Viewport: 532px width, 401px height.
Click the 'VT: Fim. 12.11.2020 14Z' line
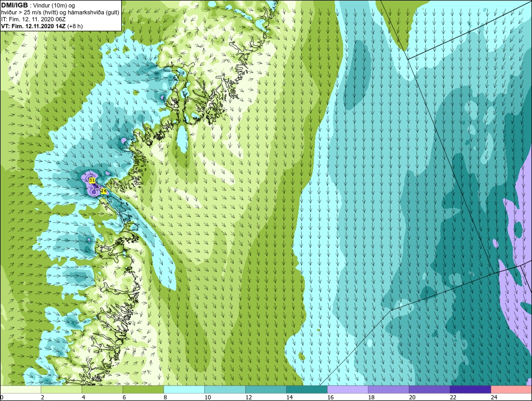click(41, 26)
